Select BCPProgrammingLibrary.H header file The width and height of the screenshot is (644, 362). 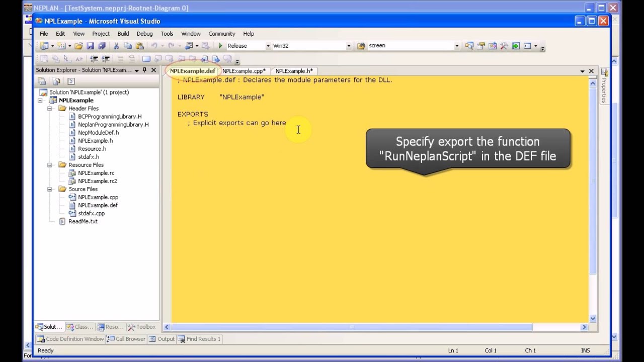(x=110, y=117)
